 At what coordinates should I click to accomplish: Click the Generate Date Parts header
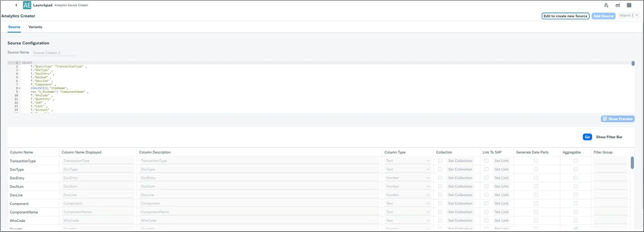pyautogui.click(x=532, y=152)
